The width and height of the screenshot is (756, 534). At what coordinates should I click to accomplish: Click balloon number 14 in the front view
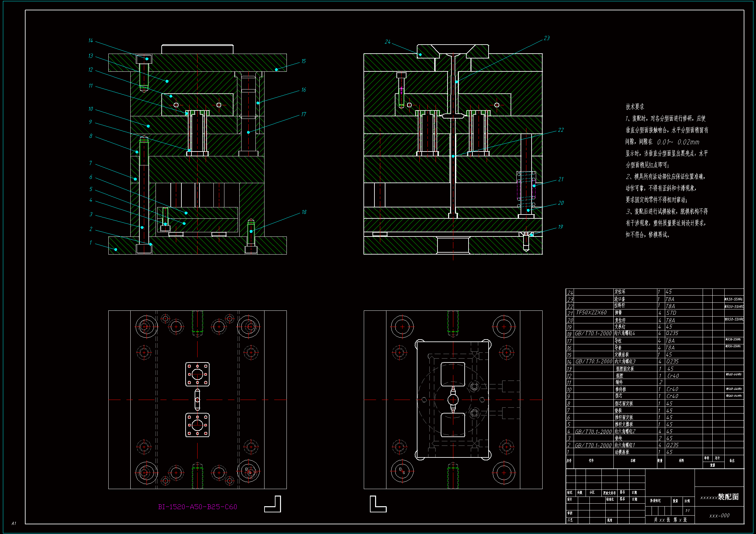(91, 41)
